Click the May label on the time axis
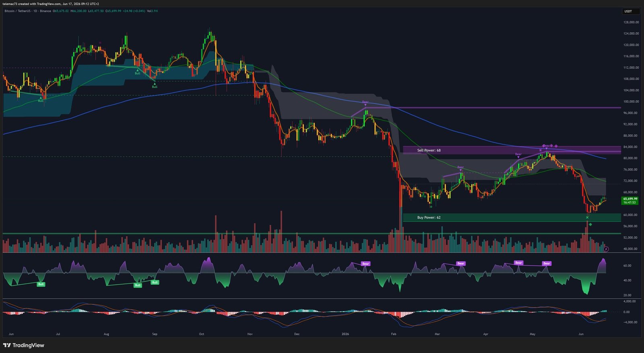 (x=533, y=334)
